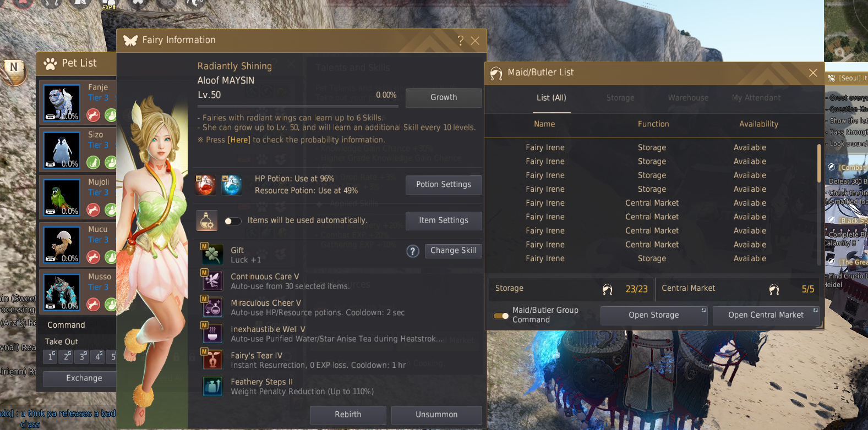Switch to Storage tab in Maid/Butler List

click(620, 98)
